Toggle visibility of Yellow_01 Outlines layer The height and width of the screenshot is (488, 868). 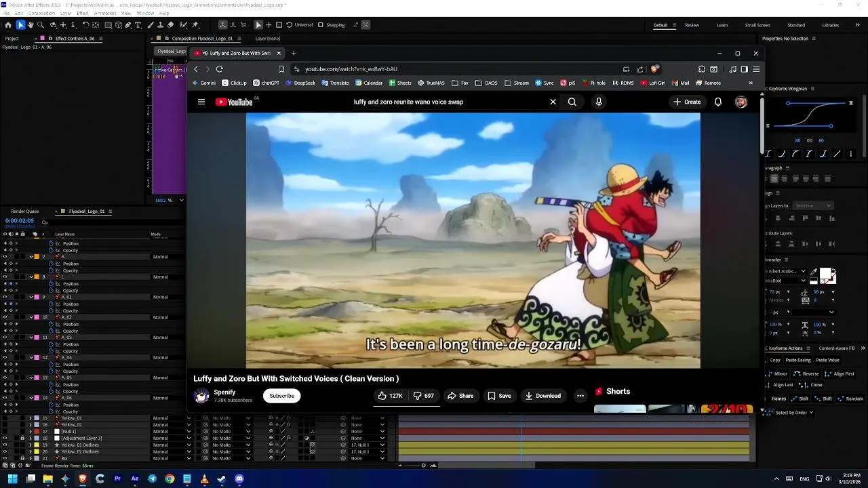click(x=5, y=445)
